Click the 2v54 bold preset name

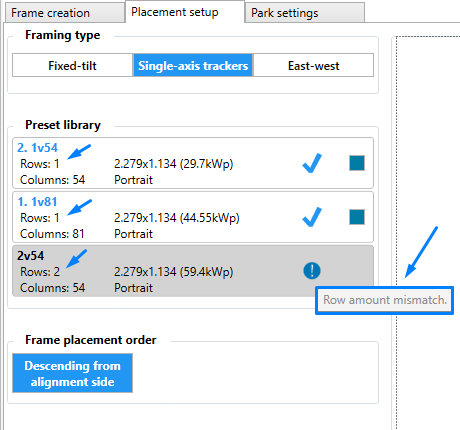click(31, 256)
